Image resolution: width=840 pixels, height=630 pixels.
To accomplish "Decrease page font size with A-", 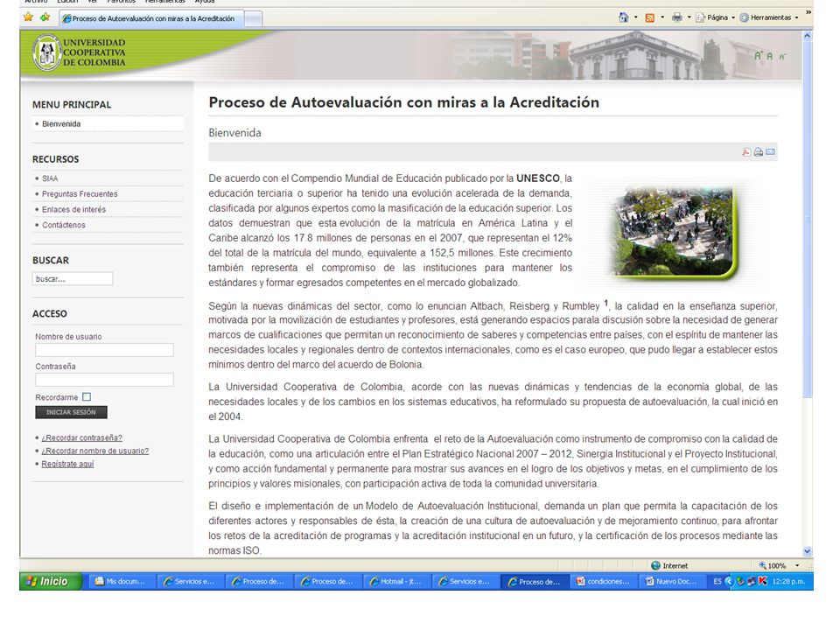I will click(x=782, y=56).
